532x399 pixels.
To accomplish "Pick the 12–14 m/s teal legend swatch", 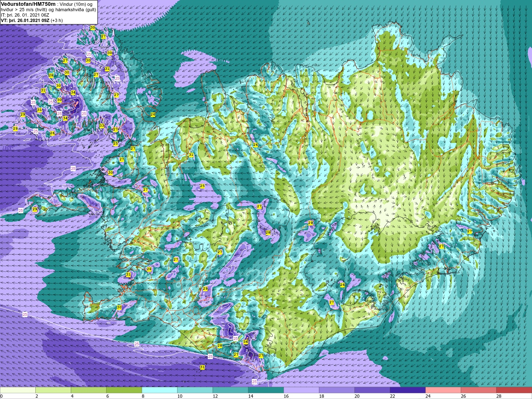I will click(230, 390).
